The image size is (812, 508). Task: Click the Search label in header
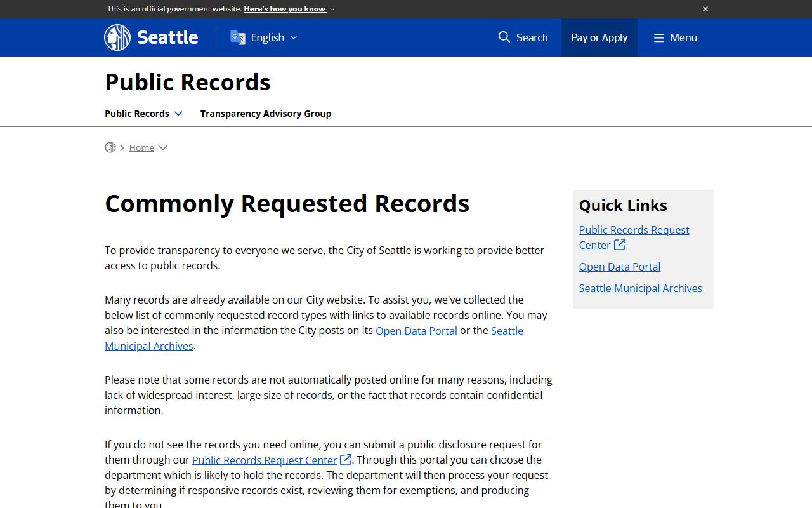532,37
